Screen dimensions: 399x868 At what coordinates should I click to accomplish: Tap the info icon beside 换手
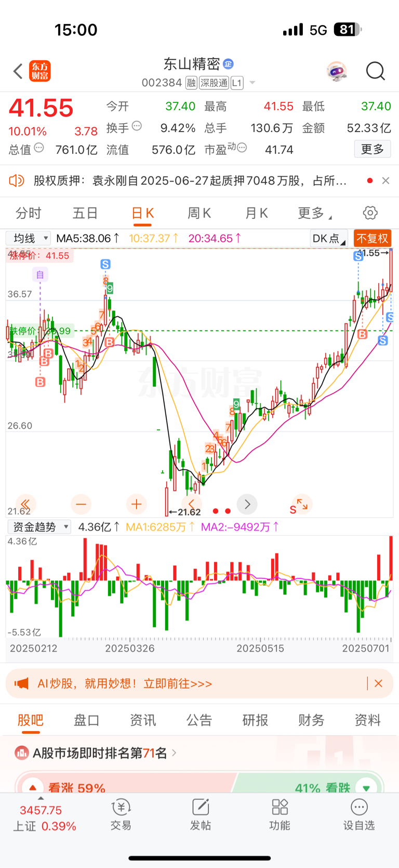point(137,126)
